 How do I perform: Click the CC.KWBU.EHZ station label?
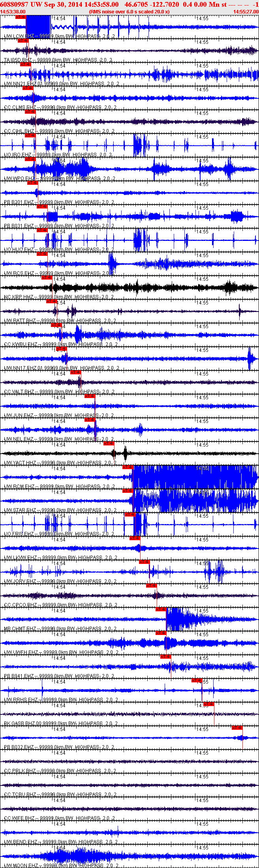(x=60, y=344)
